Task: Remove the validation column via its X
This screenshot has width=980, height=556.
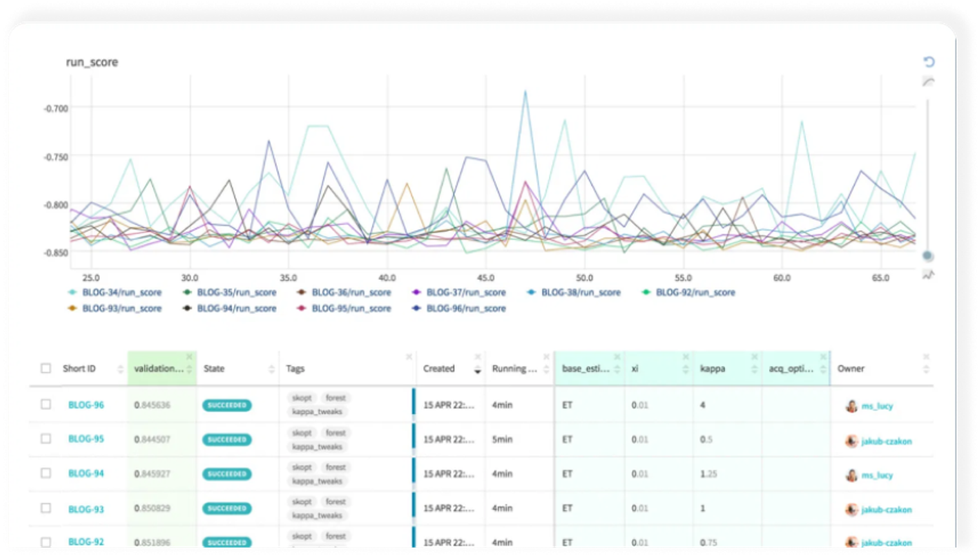Action: coord(189,357)
